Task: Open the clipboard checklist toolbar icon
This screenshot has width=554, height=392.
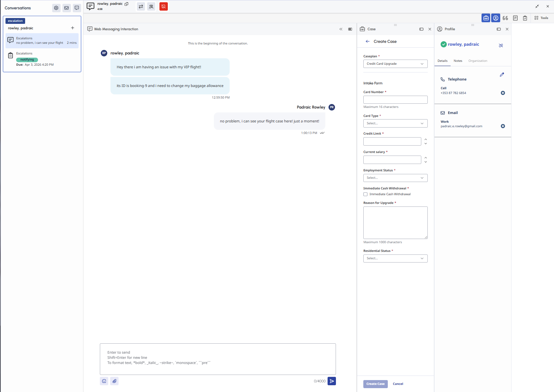Action: (x=525, y=18)
